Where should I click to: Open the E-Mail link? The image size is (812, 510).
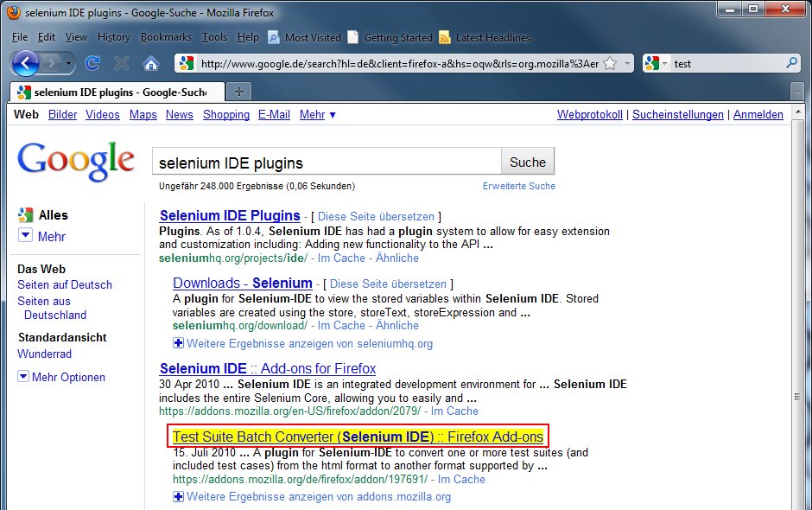274,115
